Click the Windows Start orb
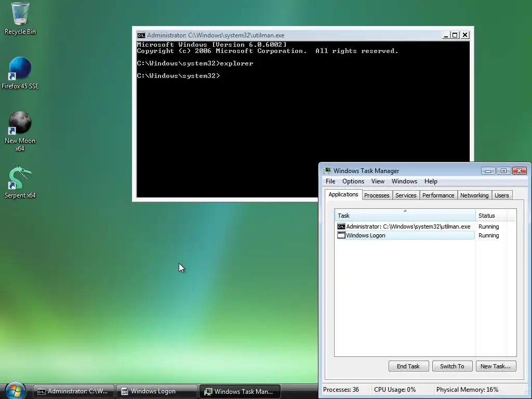Viewport: 532px width, 399px height. tap(16, 391)
